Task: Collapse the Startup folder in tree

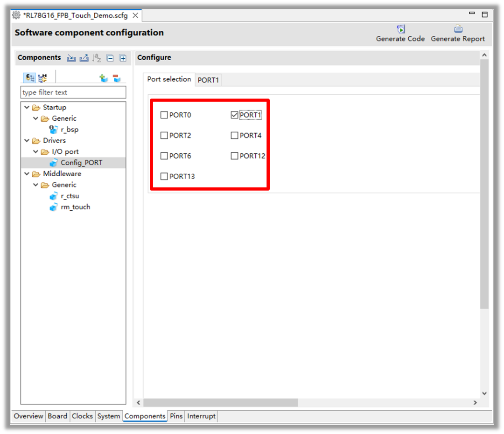Action: point(27,108)
